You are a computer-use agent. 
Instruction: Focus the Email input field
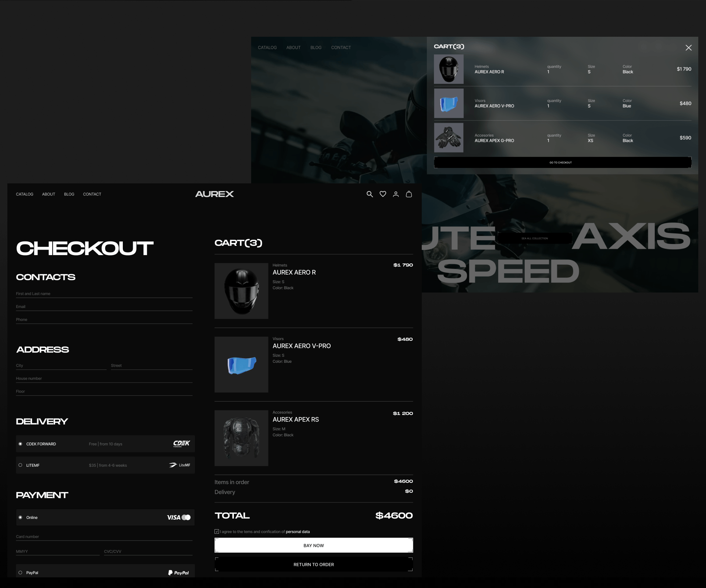coord(104,307)
